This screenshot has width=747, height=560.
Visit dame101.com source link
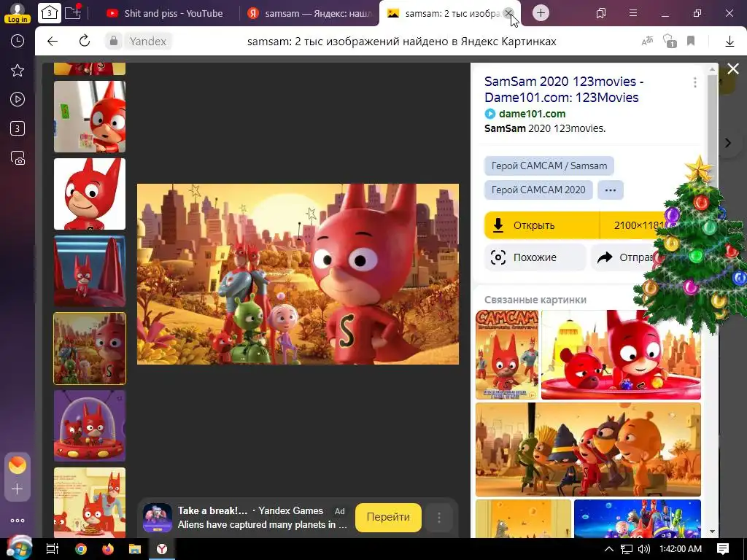coord(532,114)
